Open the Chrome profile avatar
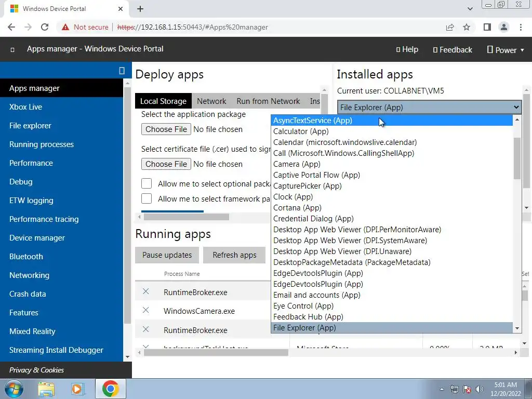The height and width of the screenshot is (399, 532). [504, 27]
